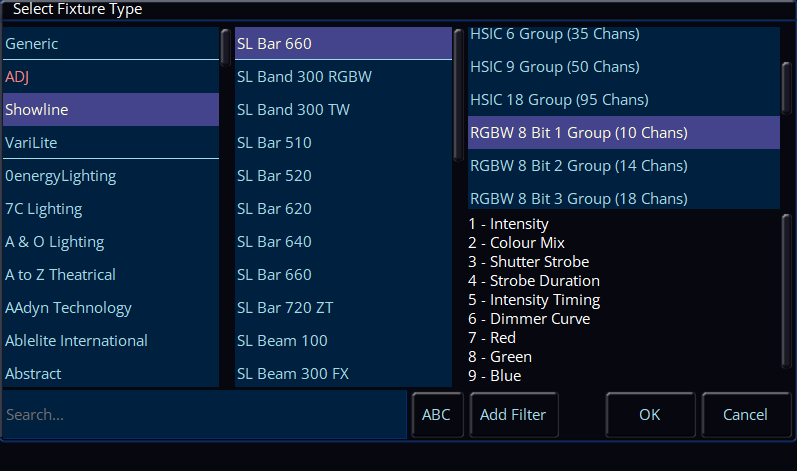797x471 pixels.
Task: Select SL Bar 640 fixture
Action: point(343,242)
